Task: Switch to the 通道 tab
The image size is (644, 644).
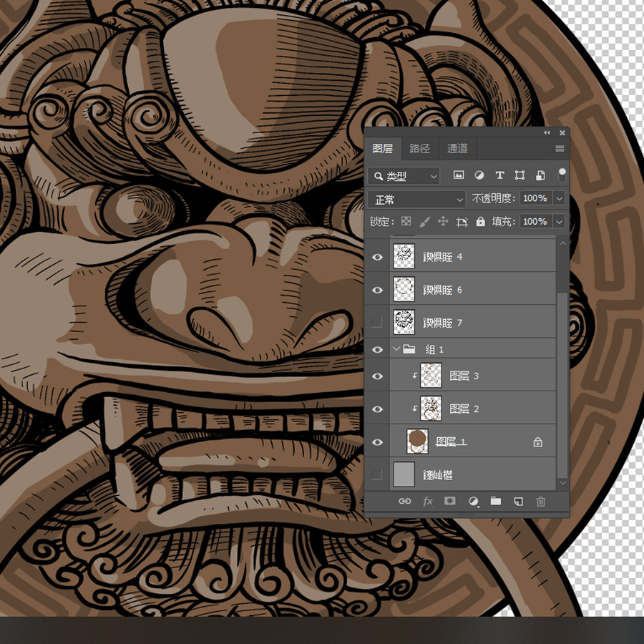Action: 457,149
